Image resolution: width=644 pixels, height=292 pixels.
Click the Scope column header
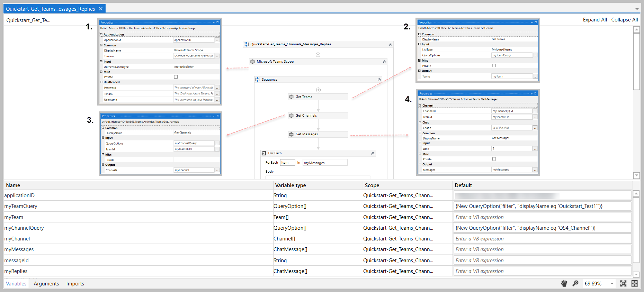pos(408,185)
